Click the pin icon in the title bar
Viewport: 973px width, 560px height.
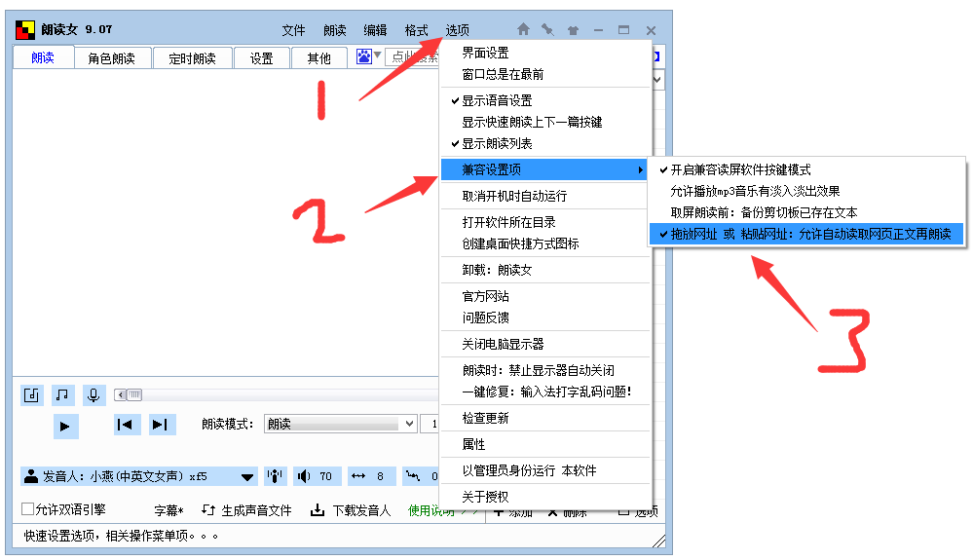[x=547, y=29]
